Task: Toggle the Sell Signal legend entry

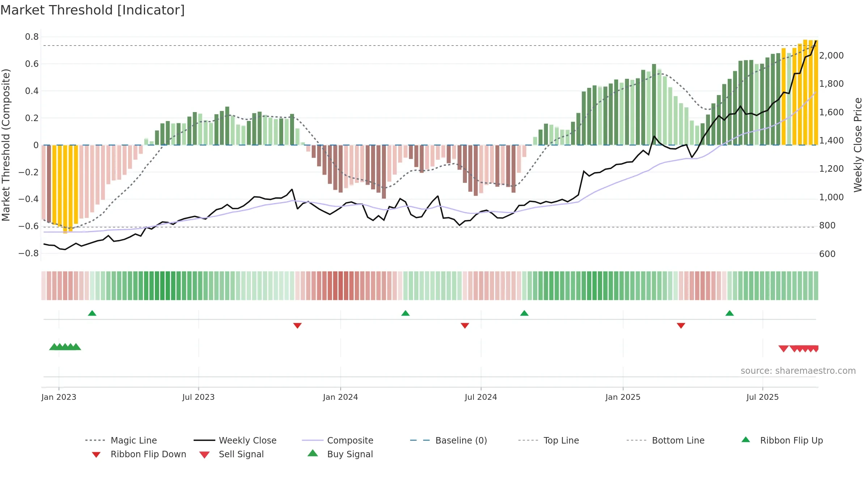Action: click(x=231, y=454)
